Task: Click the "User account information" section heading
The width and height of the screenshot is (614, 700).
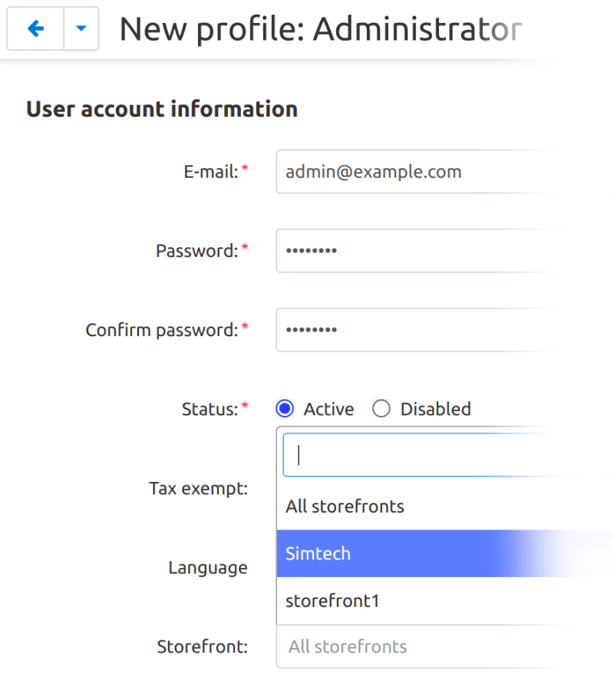Action: [x=162, y=109]
